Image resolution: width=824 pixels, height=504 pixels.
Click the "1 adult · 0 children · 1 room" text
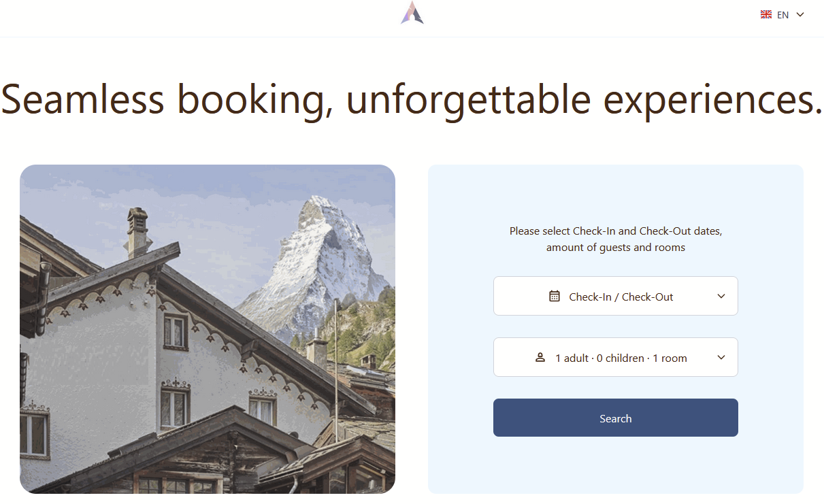[621, 358]
